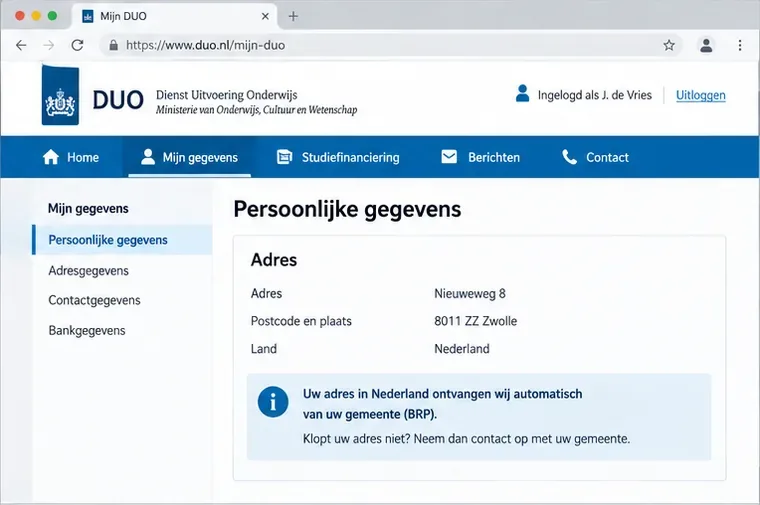Click the Adres field label
Viewport: 760px width, 505px height.
coord(266,294)
